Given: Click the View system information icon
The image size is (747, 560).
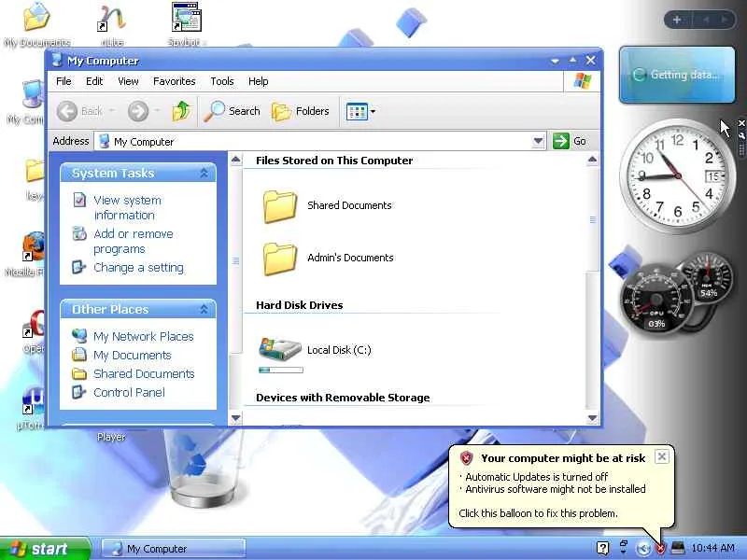Looking at the screenshot, I should click(x=79, y=200).
